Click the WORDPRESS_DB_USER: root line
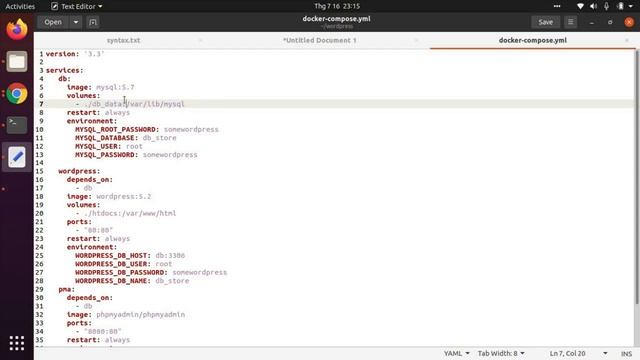This screenshot has width=640, height=360. 123,264
